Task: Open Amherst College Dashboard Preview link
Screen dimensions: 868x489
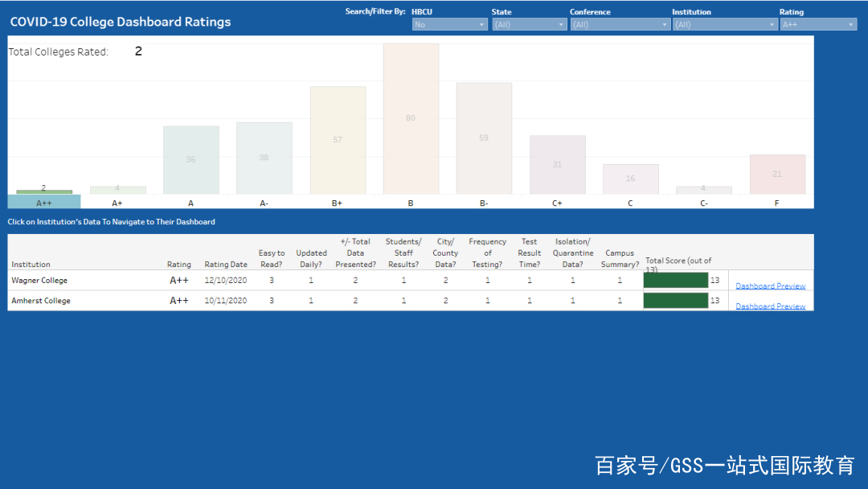Action: [770, 306]
